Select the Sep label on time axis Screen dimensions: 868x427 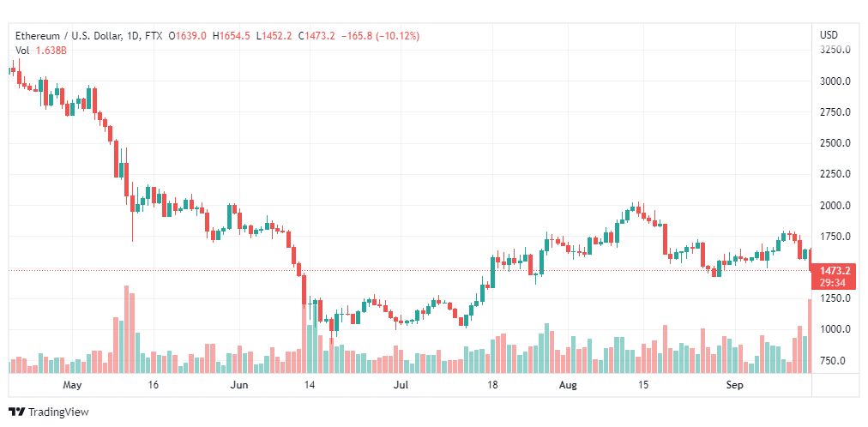[734, 385]
